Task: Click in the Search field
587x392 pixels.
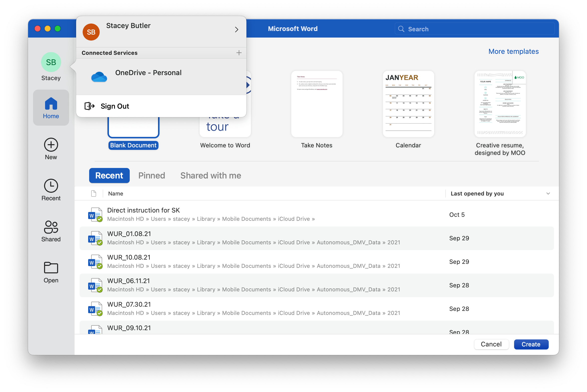Action: pos(475,29)
